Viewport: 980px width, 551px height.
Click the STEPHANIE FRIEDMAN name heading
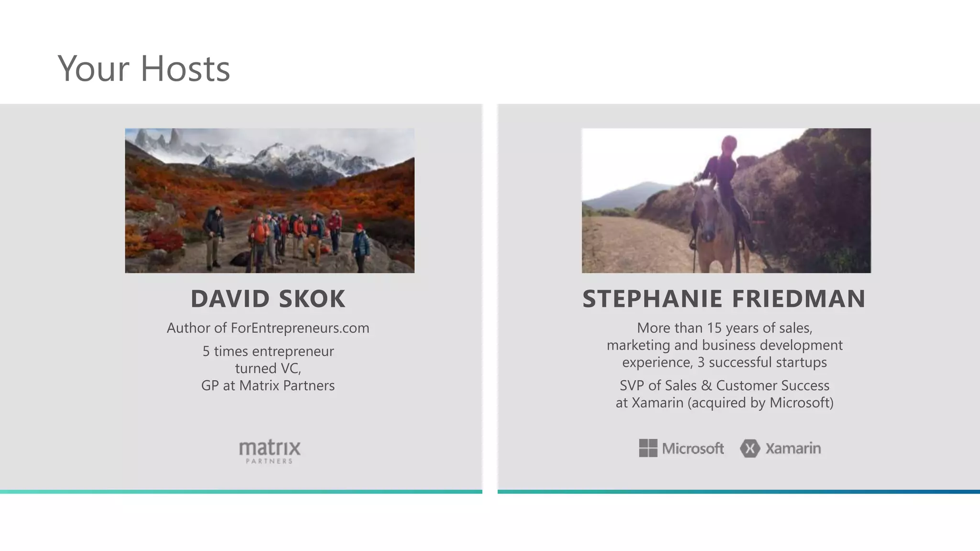[724, 299]
